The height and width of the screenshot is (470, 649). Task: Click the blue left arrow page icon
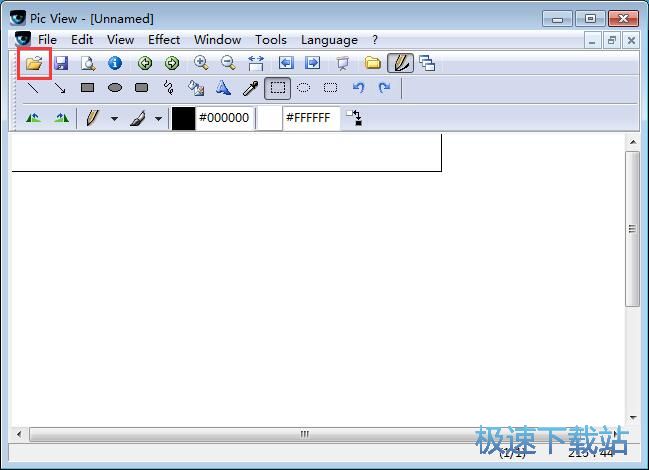pyautogui.click(x=286, y=63)
